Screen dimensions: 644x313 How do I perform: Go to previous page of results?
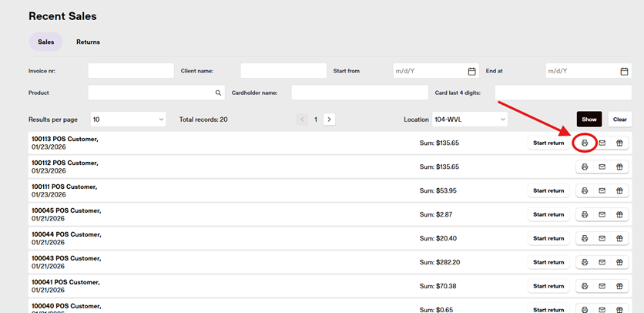click(303, 119)
